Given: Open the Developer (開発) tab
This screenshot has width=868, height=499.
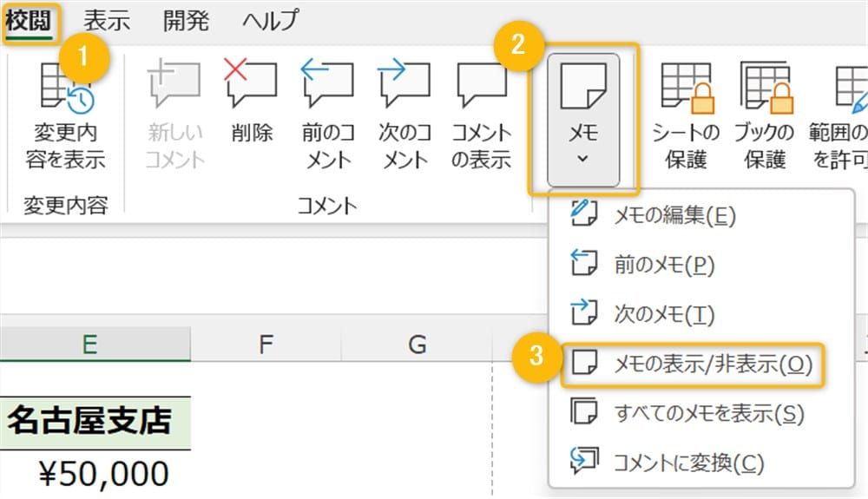Looking at the screenshot, I should 186,20.
